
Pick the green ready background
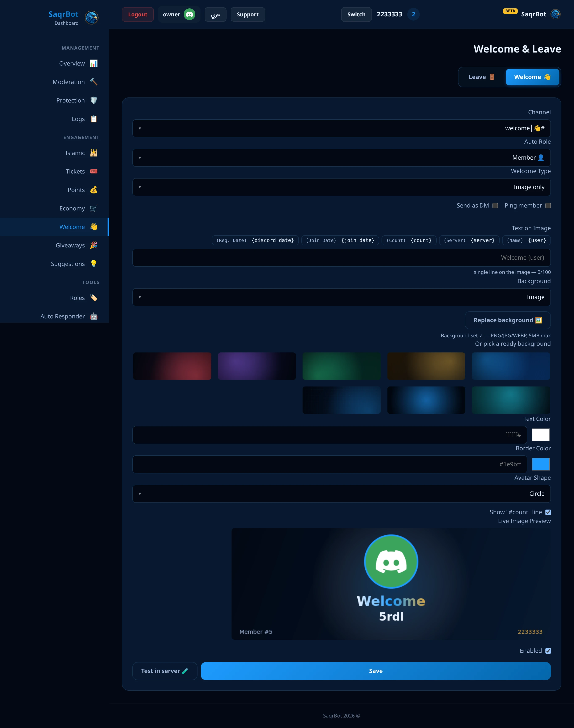[x=341, y=366]
